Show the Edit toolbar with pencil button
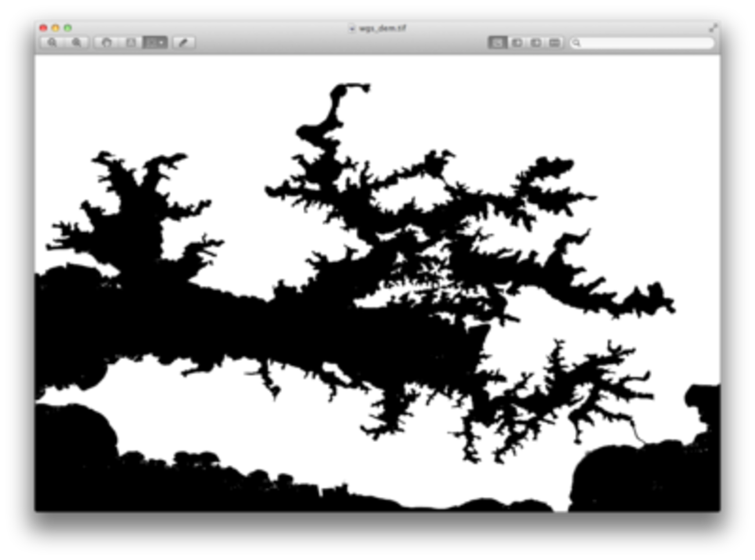The width and height of the screenshot is (755, 560). click(x=184, y=42)
